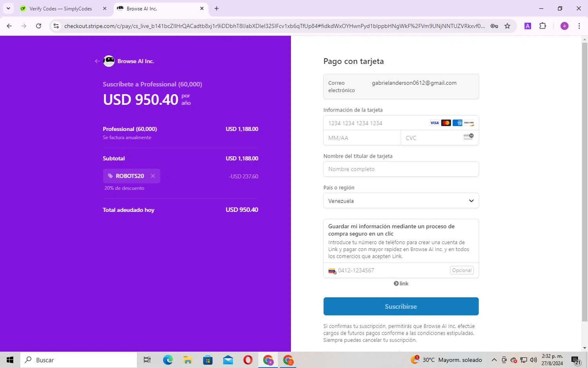Open File Explorer from the taskbar

(188, 360)
